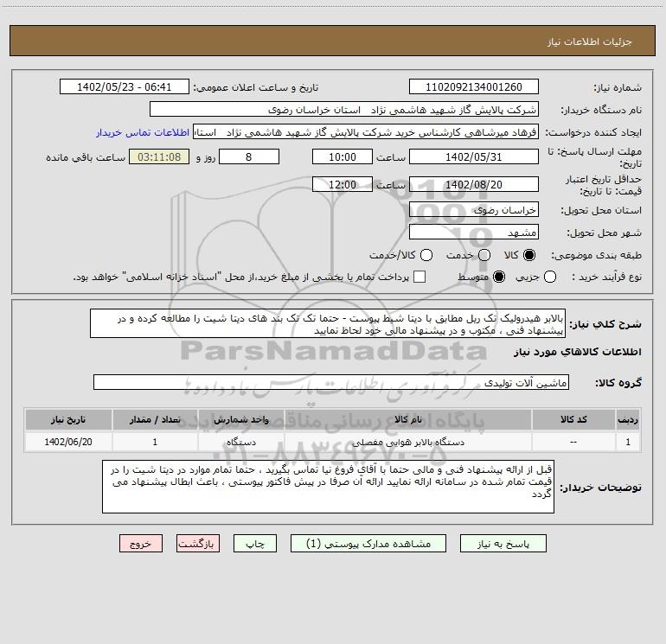This screenshot has height=644, width=666.
Task: Click the توضیحات خریدار text box
Action: coord(328,487)
